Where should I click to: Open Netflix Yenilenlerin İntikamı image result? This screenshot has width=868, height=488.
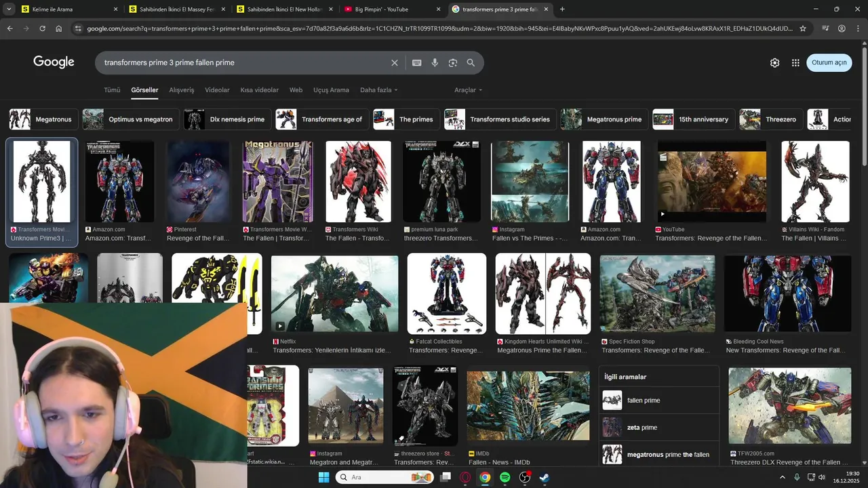pyautogui.click(x=335, y=293)
